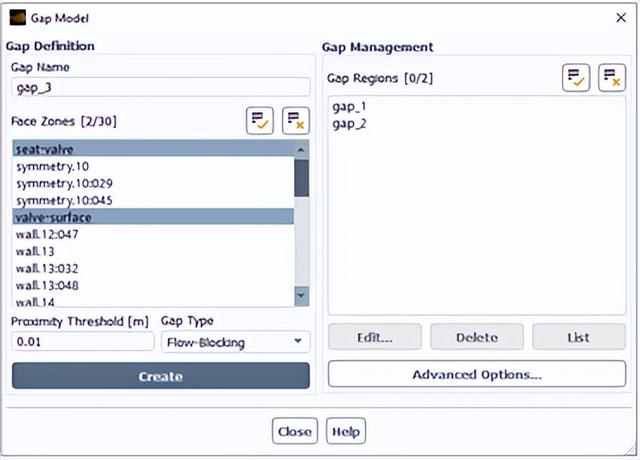Deselect the seat-valve face zone
This screenshot has height=460, width=640.
pos(150,149)
